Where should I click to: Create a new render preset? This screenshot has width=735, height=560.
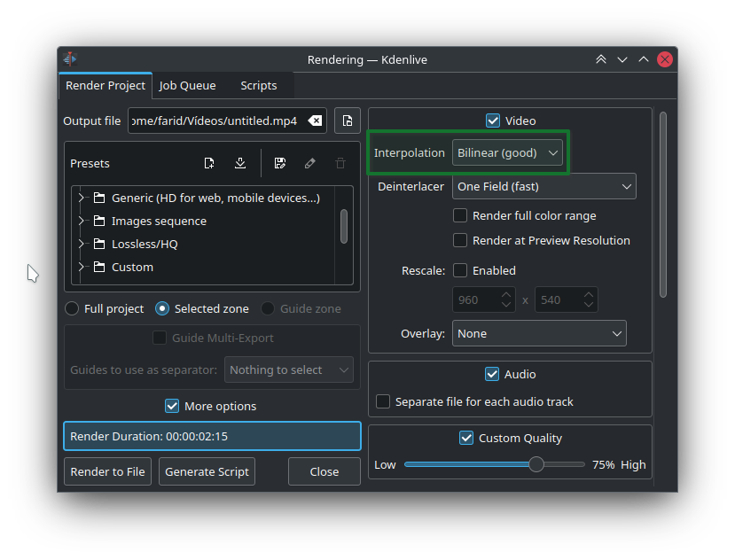(x=209, y=163)
